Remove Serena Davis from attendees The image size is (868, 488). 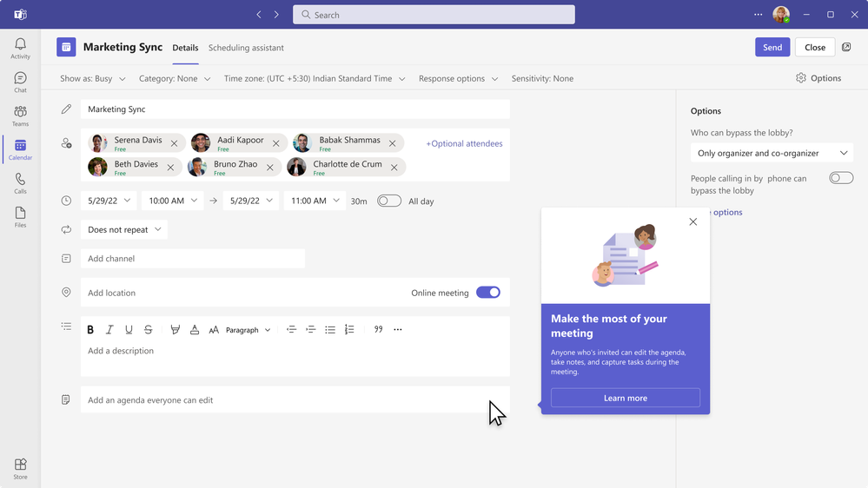[x=174, y=143]
